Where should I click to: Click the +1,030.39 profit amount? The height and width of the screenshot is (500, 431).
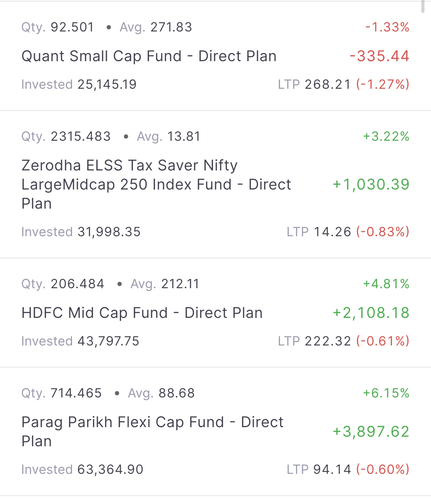371,184
